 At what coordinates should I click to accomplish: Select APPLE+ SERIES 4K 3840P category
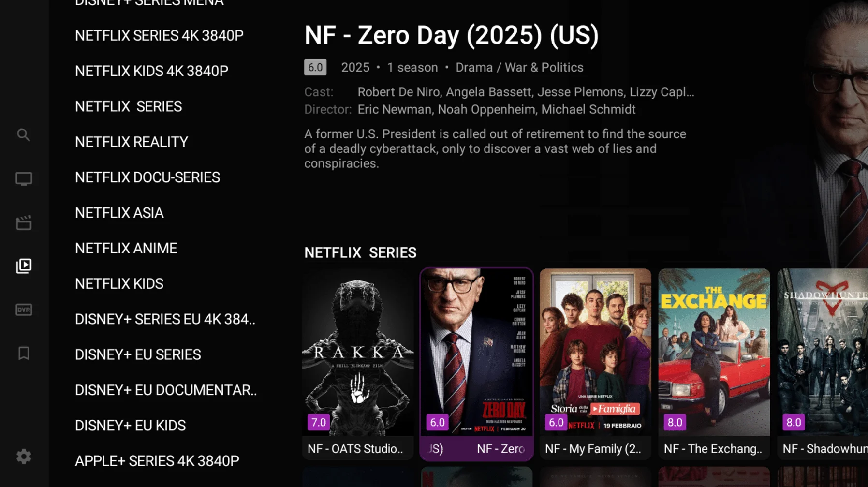157,461
